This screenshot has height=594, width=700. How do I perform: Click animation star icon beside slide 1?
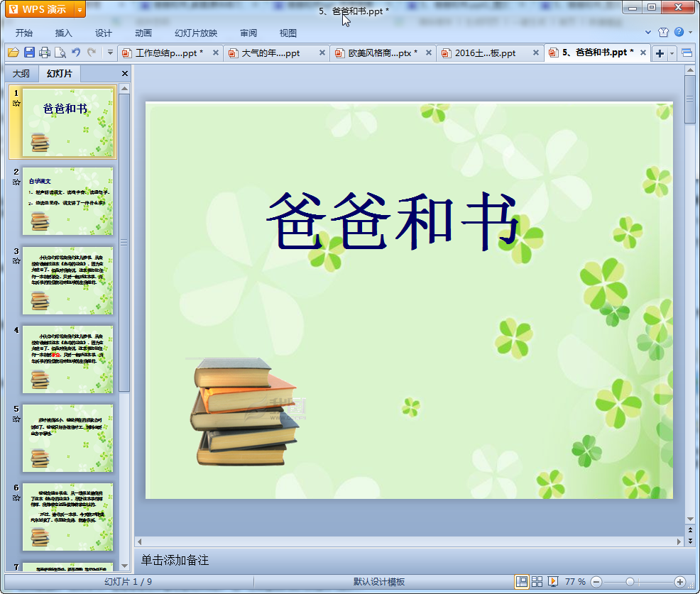tap(16, 104)
